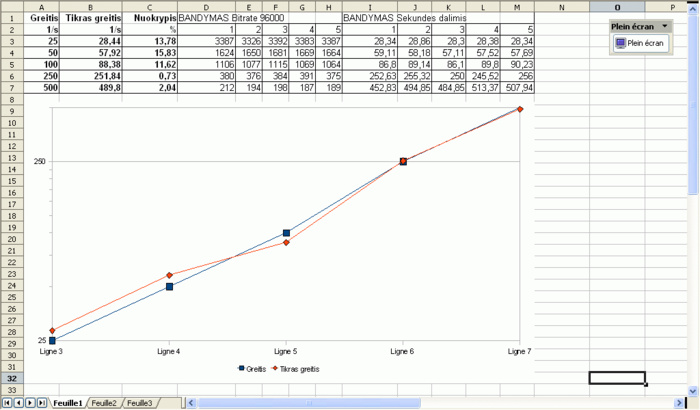The width and height of the screenshot is (700, 410).
Task: Go to first sheet with navigation arrow
Action: (x=8, y=403)
